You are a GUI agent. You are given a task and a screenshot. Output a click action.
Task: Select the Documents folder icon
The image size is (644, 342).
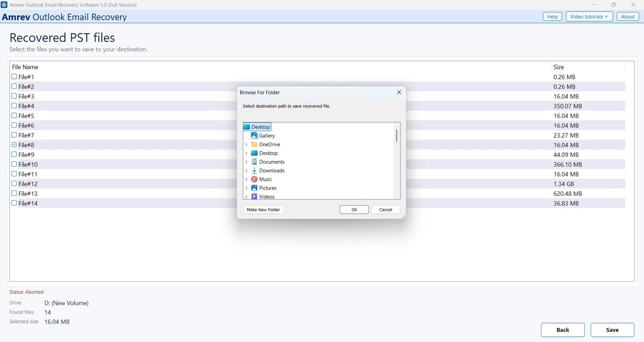coord(254,162)
